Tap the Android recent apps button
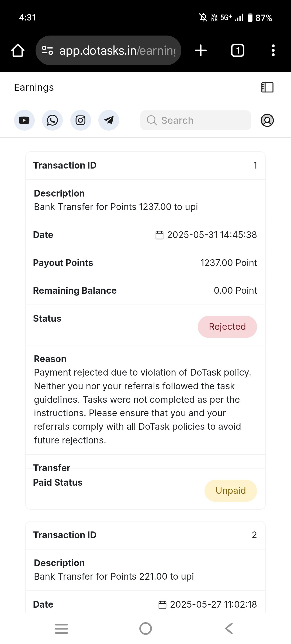This screenshot has height=644, width=291. (x=61, y=629)
